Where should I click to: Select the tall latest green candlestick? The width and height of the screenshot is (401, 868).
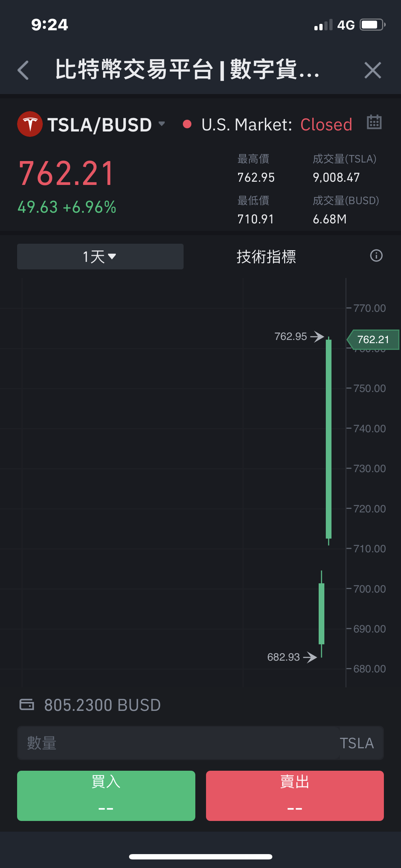tap(329, 439)
